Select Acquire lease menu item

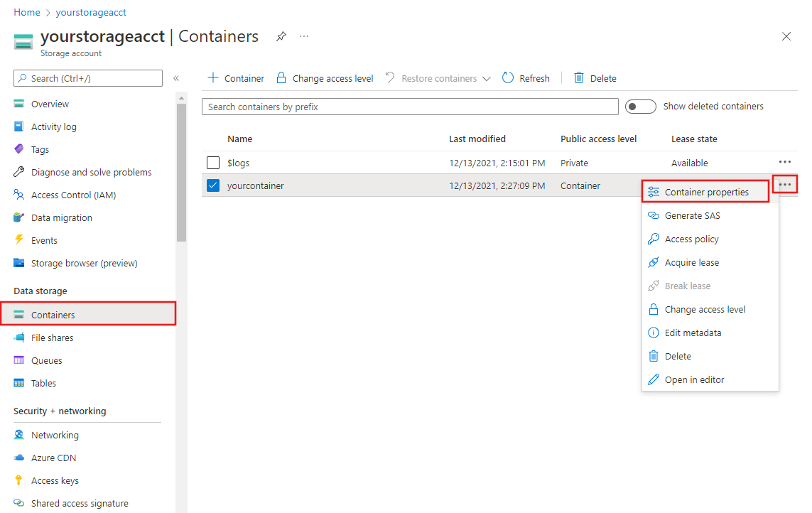pos(710,263)
